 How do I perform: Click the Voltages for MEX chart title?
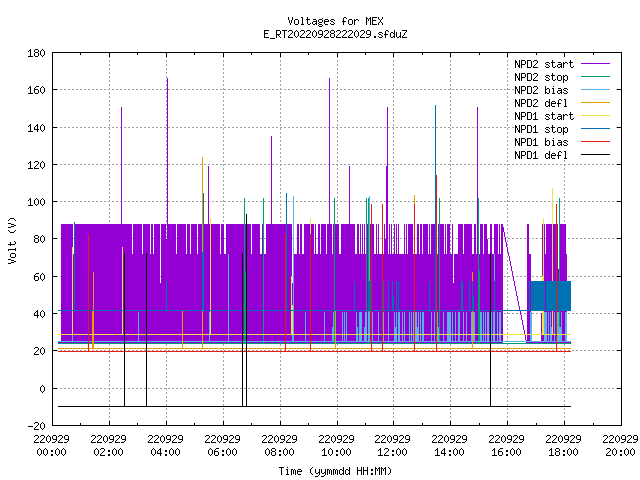point(335,21)
